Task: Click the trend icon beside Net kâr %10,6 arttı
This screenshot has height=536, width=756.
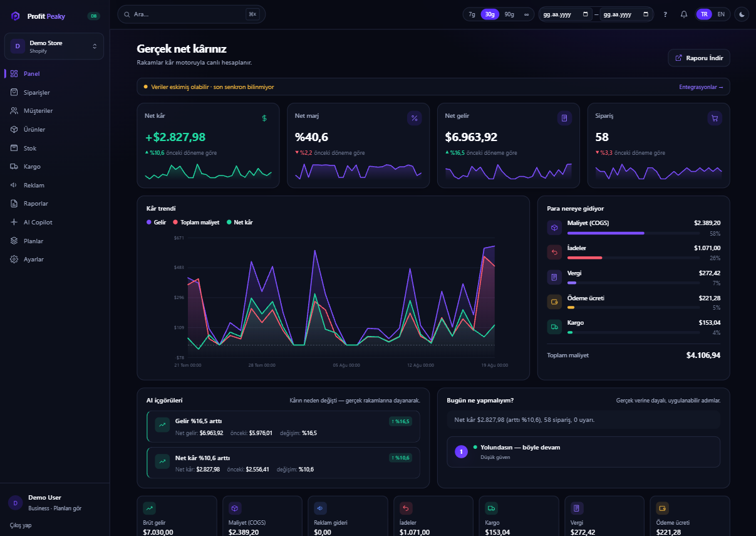Action: (x=162, y=461)
